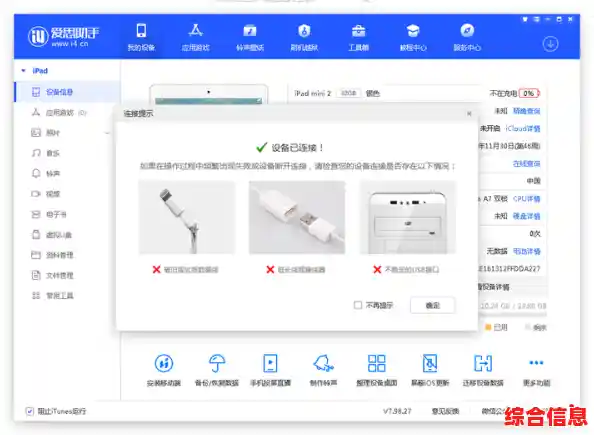594x435 pixels.
Task: Click the orange Used (已用) legend swatch
Action: pyautogui.click(x=488, y=327)
